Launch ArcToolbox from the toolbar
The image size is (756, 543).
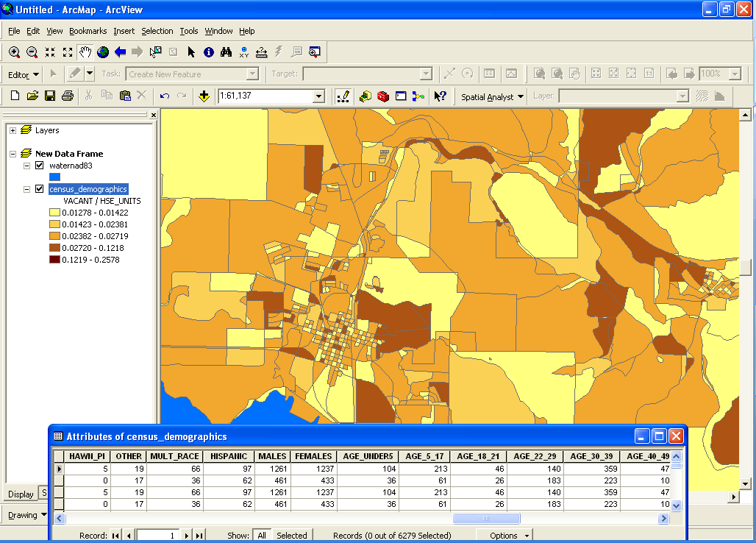coord(384,96)
